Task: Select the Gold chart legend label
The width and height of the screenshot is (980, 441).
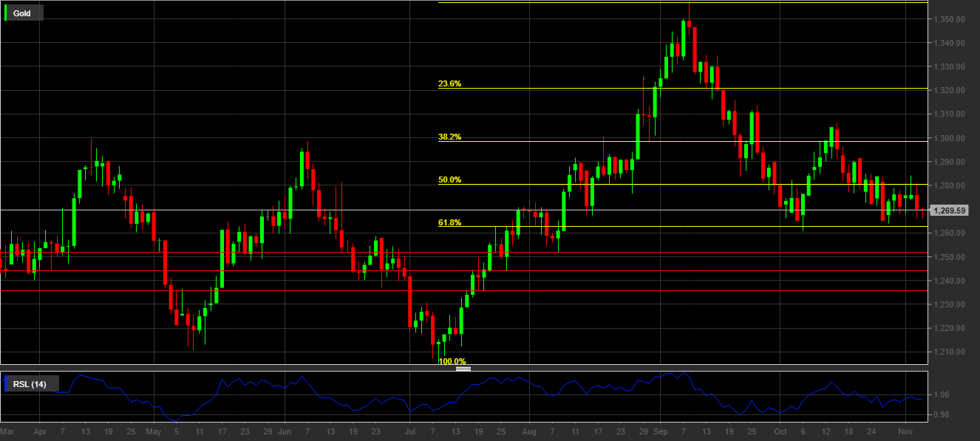Action: 22,13
